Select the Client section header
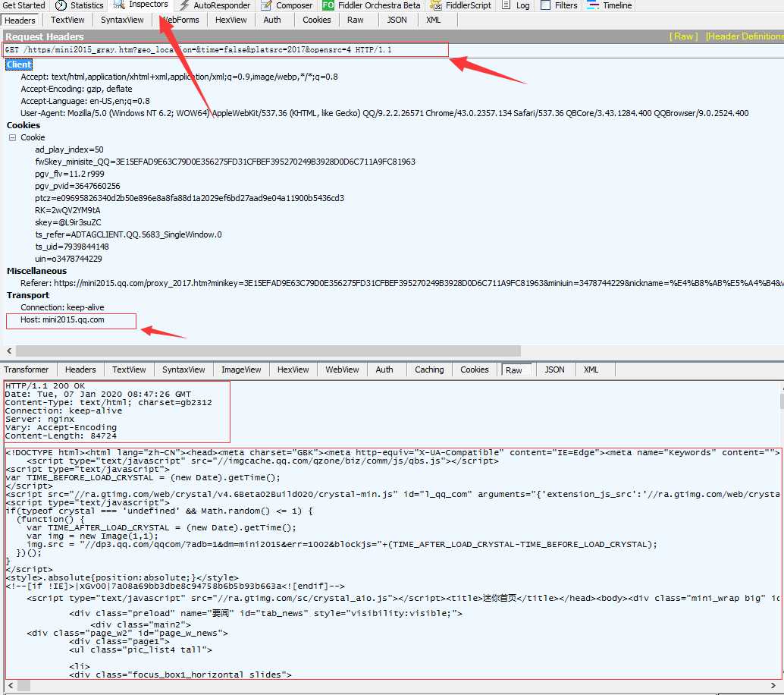Image resolution: width=784 pixels, height=695 pixels. (x=19, y=64)
